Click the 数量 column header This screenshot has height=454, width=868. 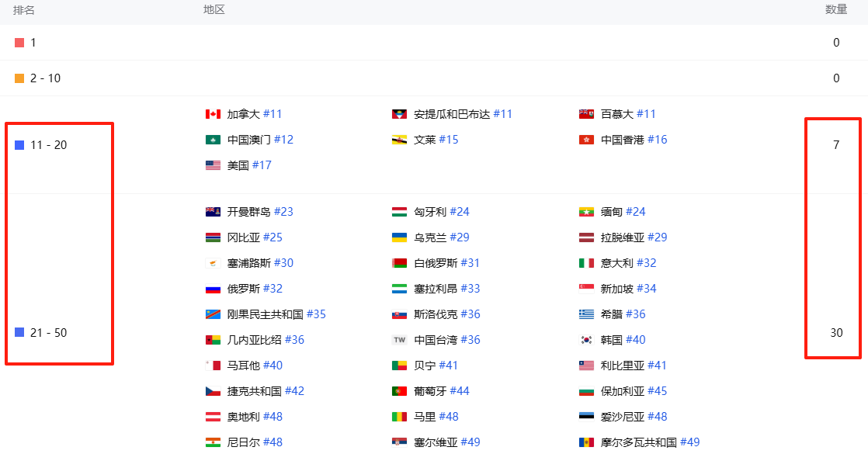click(836, 9)
